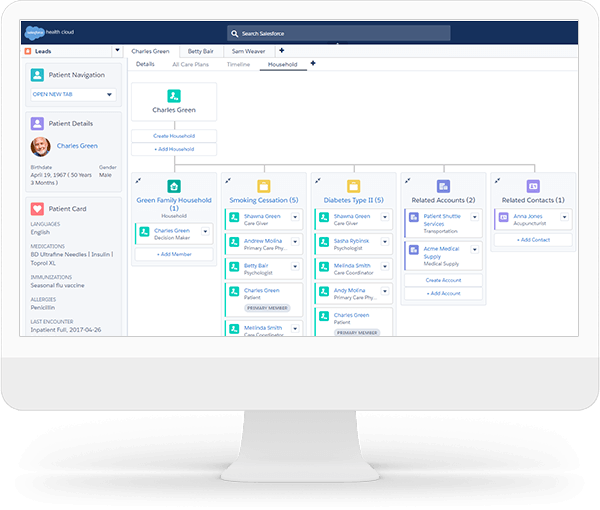600x510 pixels.
Task: Open the Details subtab
Action: [x=145, y=64]
